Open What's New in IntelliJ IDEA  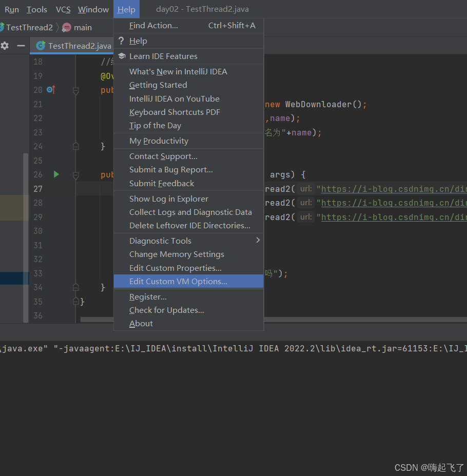[x=188, y=72]
